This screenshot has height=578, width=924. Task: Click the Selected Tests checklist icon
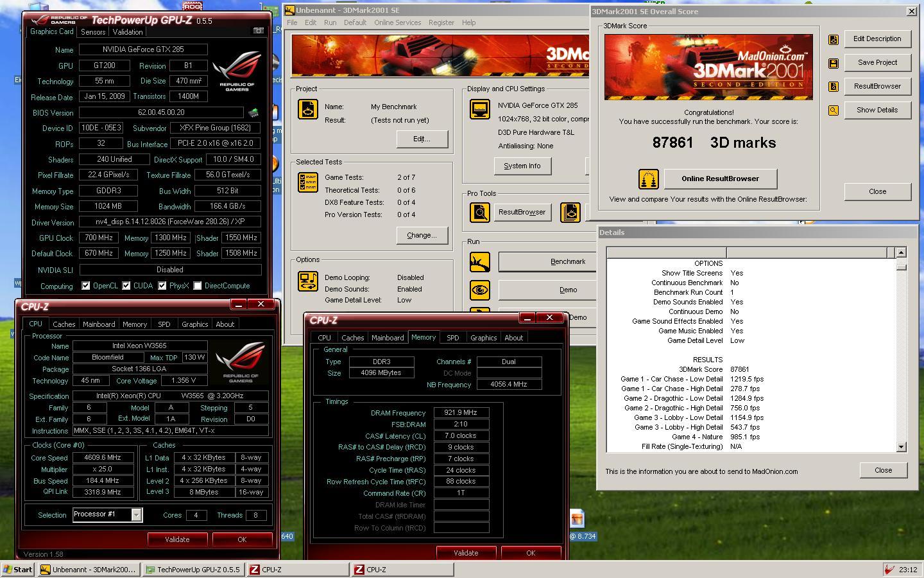point(308,182)
